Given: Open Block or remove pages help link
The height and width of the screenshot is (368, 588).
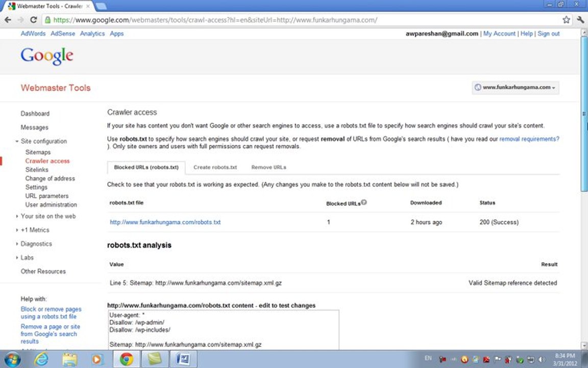Looking at the screenshot, I should [x=51, y=313].
